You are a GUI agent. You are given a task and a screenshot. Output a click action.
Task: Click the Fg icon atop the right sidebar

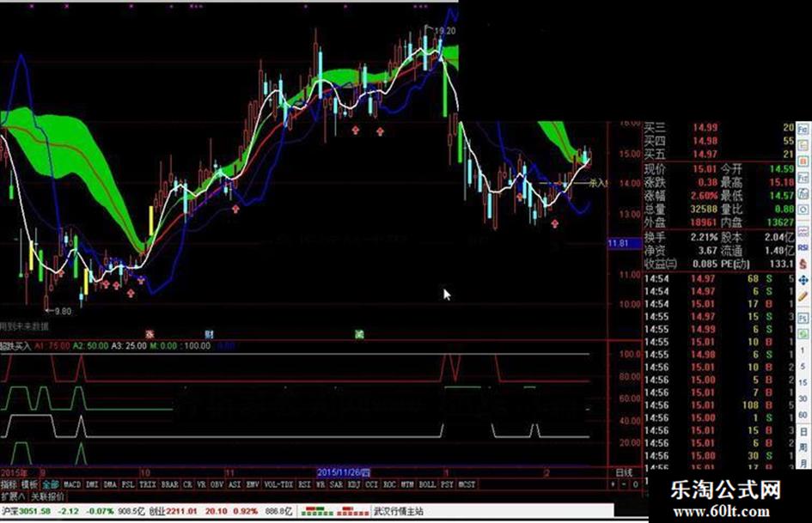click(803, 128)
